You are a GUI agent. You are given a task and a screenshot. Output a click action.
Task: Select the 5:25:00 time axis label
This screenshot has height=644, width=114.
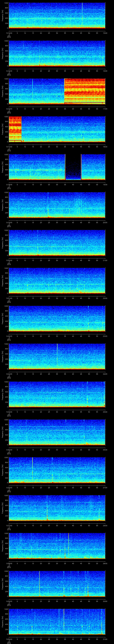click(x=9, y=450)
